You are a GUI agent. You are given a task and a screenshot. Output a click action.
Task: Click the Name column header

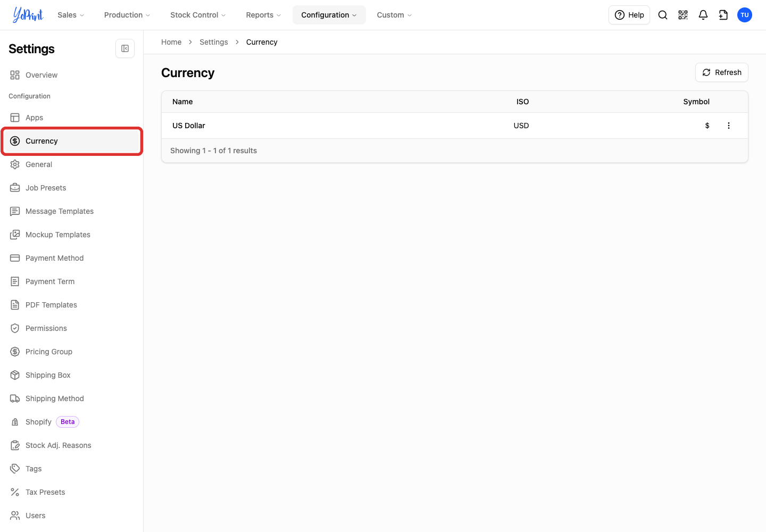182,102
